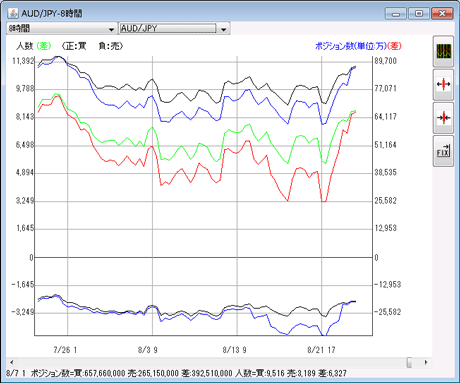Click the 51,164 right axis value

pyautogui.click(x=386, y=145)
